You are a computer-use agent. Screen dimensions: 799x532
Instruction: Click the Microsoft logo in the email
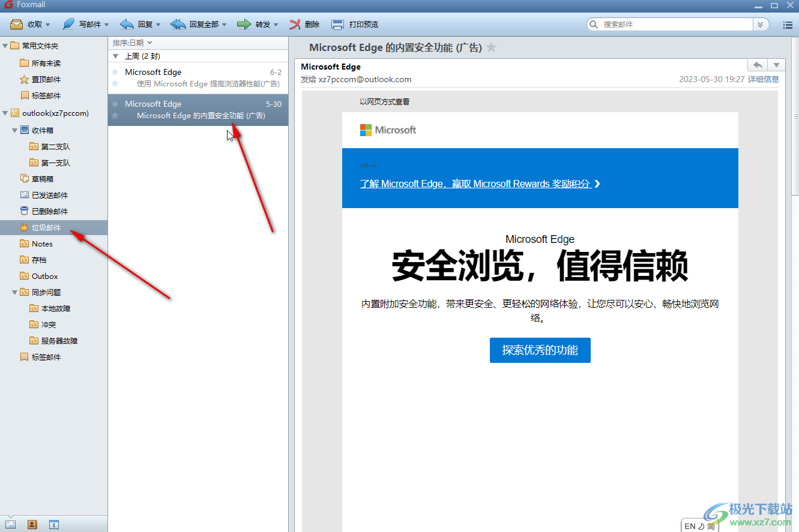coord(388,130)
